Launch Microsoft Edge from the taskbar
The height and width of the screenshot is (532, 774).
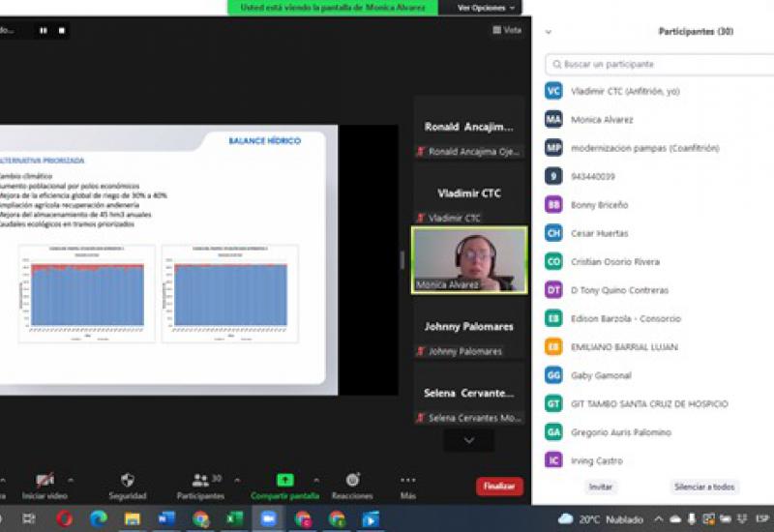click(98, 519)
